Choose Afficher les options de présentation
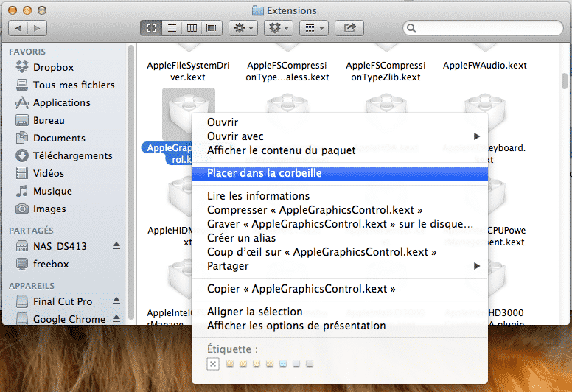 pos(340,326)
